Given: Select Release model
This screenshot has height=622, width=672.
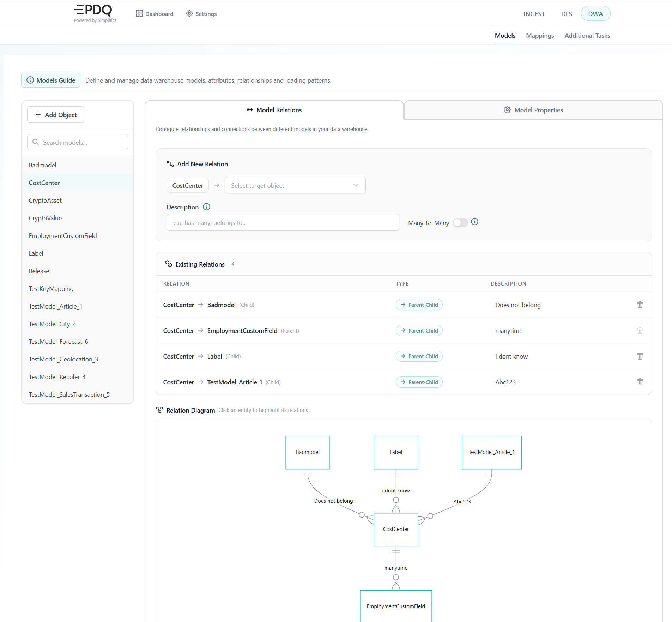Looking at the screenshot, I should (78, 271).
